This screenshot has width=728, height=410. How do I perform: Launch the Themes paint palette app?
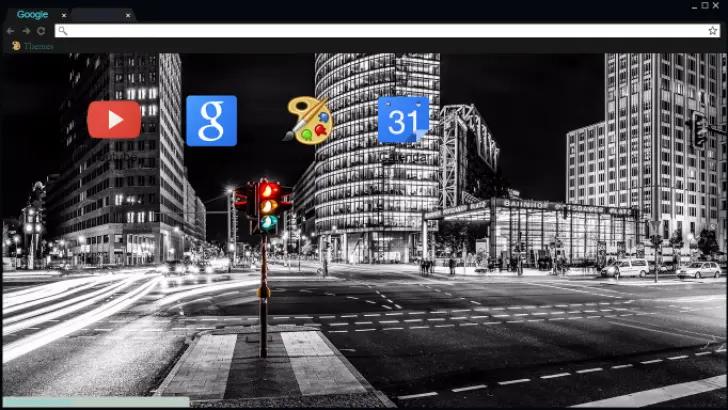coord(307,121)
